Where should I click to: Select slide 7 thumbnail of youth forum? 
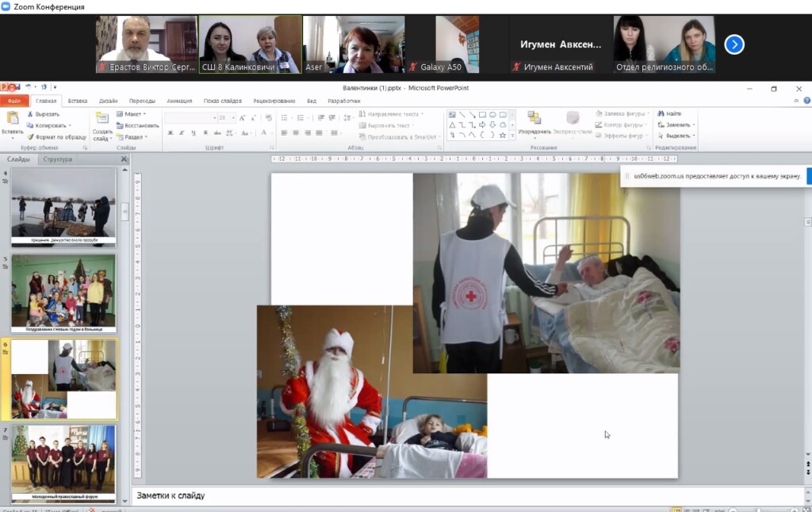coord(63,464)
